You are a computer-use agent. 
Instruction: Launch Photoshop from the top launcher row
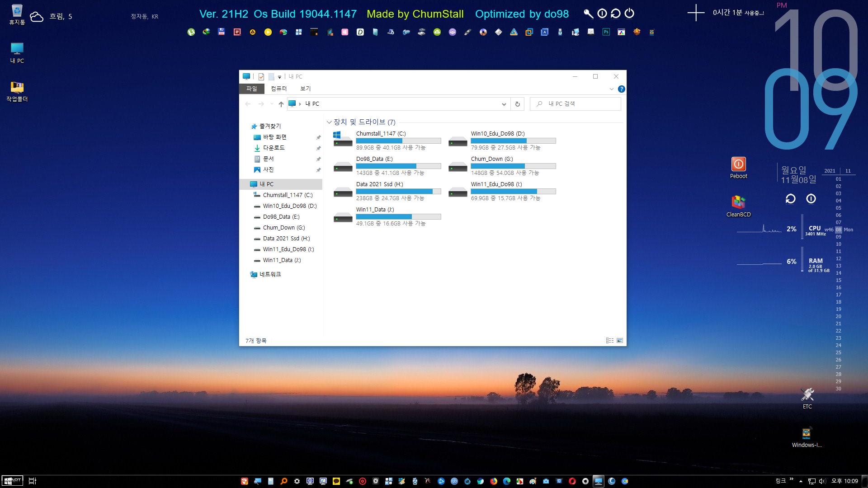pos(606,32)
